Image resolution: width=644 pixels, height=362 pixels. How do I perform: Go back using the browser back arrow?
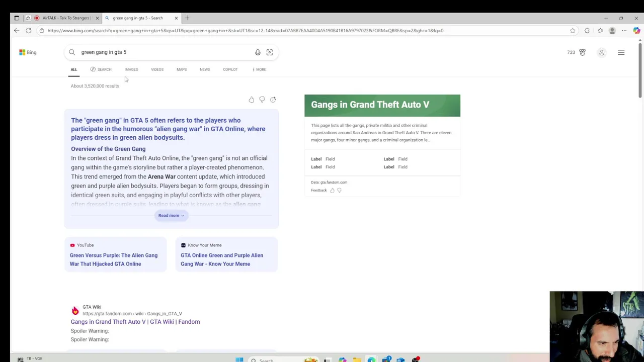point(16,31)
